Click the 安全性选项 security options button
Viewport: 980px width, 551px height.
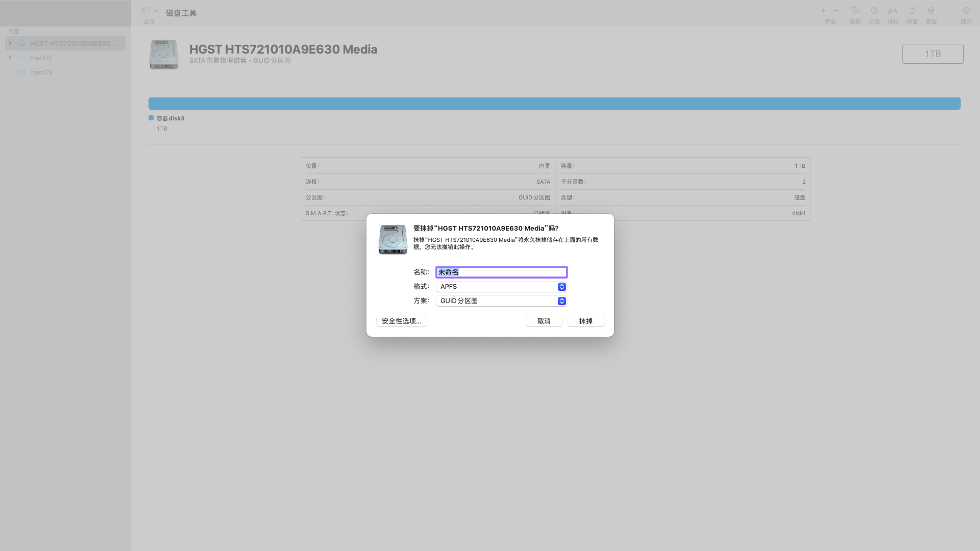tap(402, 321)
